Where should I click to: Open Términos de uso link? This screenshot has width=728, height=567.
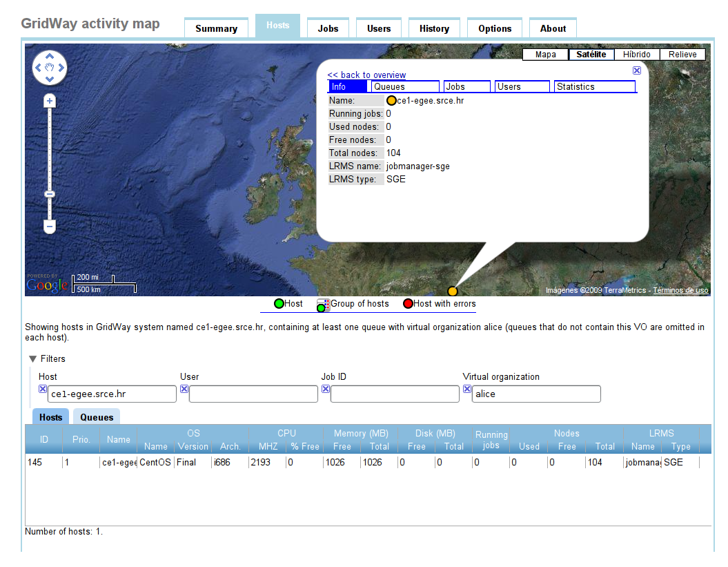point(680,290)
